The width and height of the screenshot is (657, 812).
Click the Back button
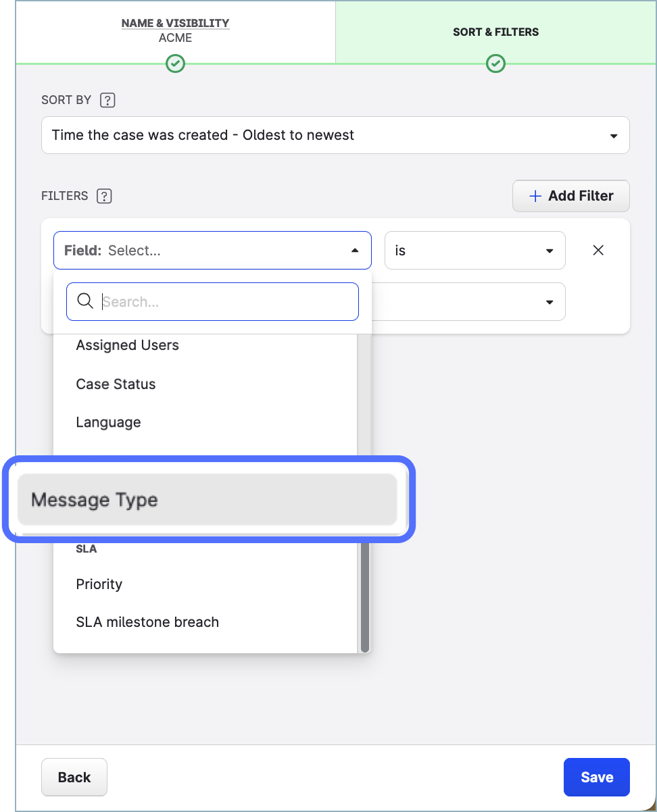pyautogui.click(x=74, y=777)
